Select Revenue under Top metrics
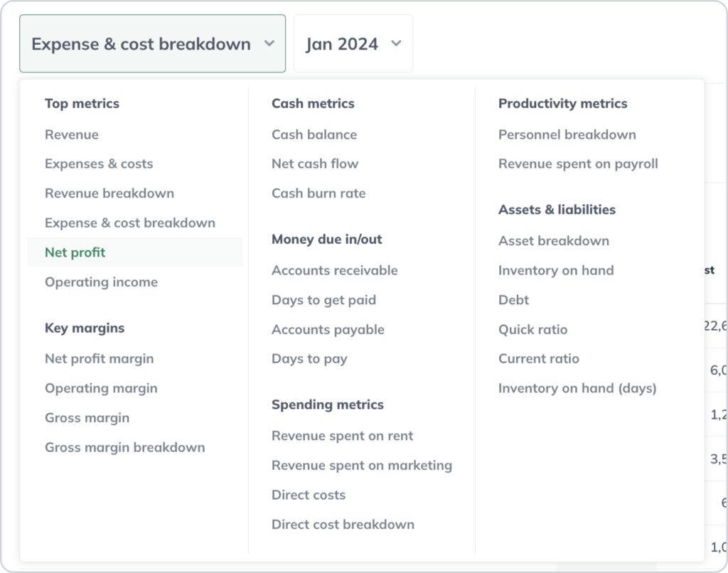 pyautogui.click(x=71, y=134)
